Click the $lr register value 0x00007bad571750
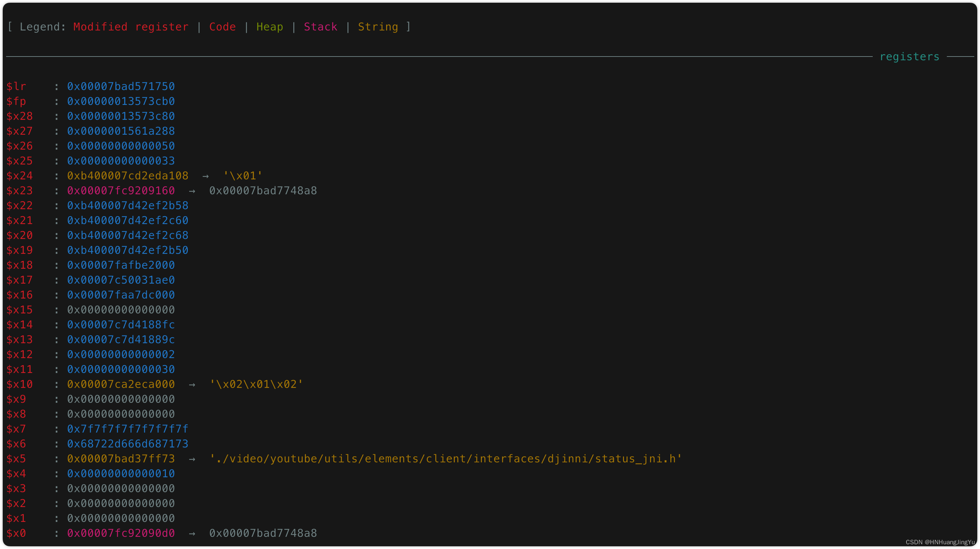Image resolution: width=980 pixels, height=549 pixels. coord(120,86)
